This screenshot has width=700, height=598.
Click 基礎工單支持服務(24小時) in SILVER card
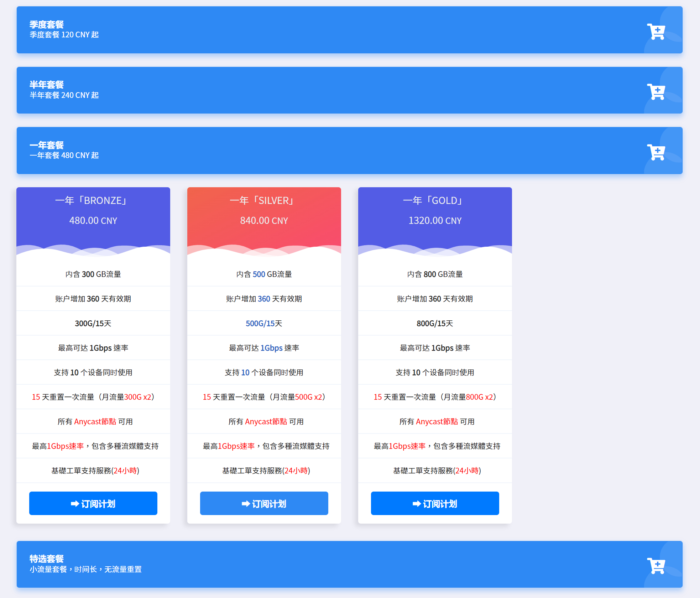click(x=266, y=471)
